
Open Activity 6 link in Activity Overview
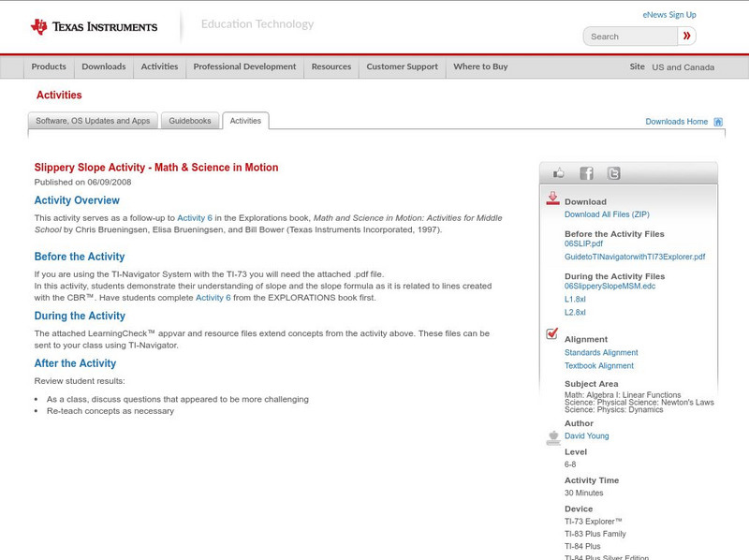[195, 218]
